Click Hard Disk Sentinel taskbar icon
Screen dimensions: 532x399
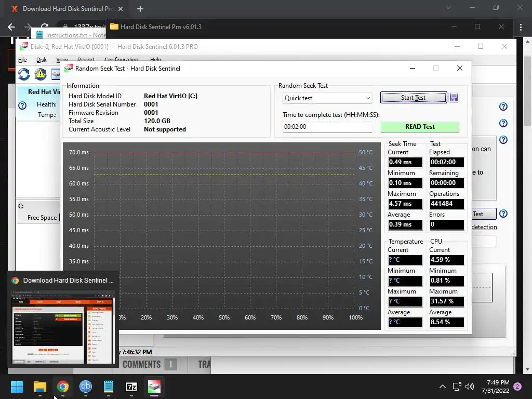pyautogui.click(x=154, y=387)
